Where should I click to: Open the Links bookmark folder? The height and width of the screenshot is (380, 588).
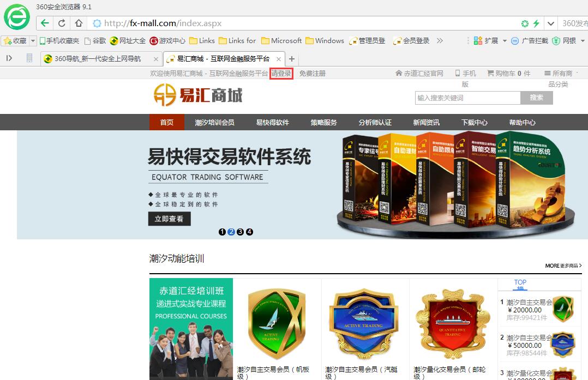[202, 40]
